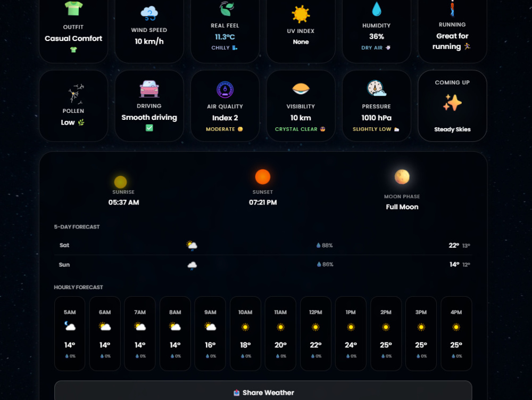Click the 10AM sunny icon
This screenshot has width=532, height=400.
point(245,328)
